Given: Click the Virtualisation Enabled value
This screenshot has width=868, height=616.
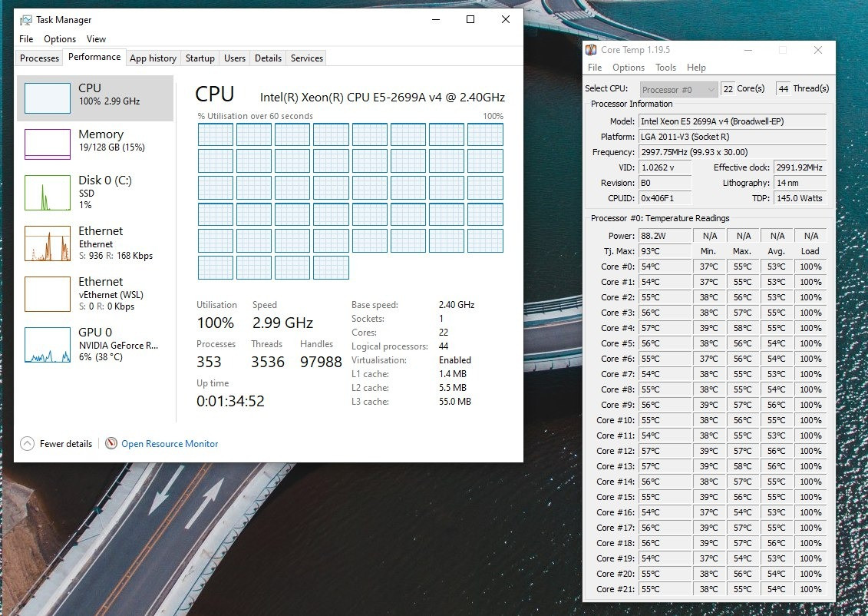Looking at the screenshot, I should pos(455,360).
